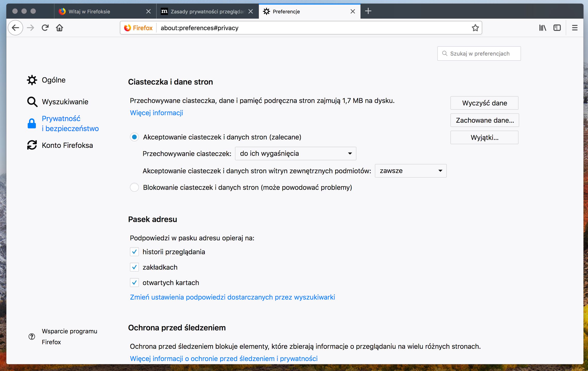This screenshot has width=588, height=371.
Task: Reload the current page
Action: [45, 28]
